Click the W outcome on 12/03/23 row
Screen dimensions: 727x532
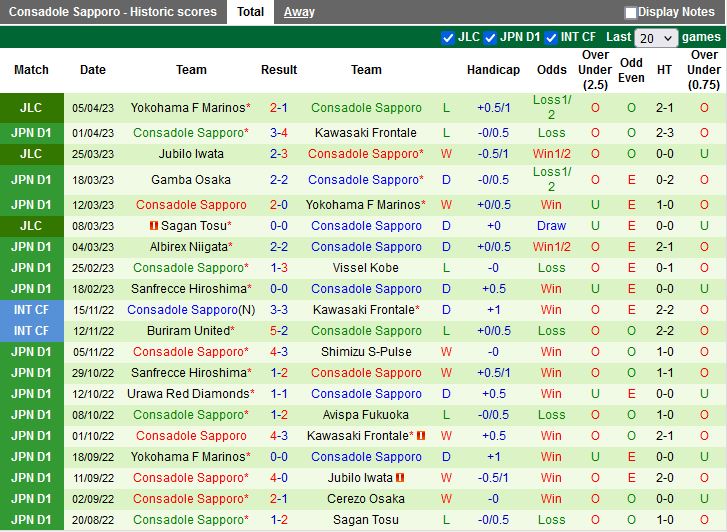coord(446,205)
